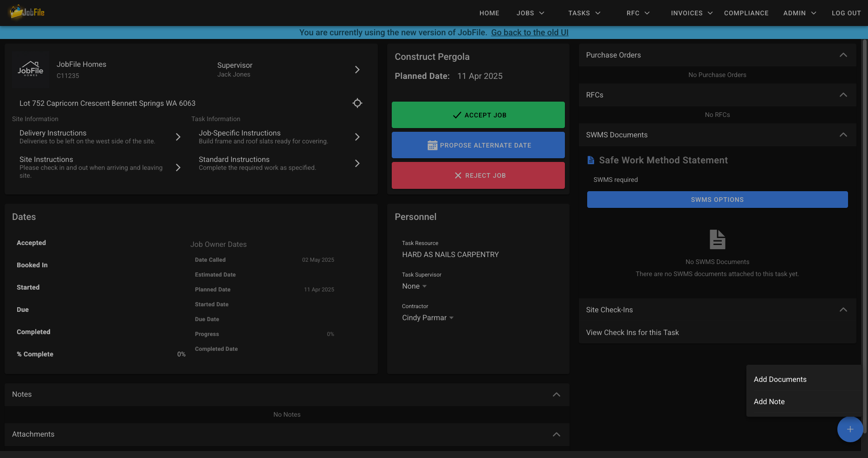This screenshot has height=458, width=868.
Task: Collapse the Site Check-Ins panel
Action: click(x=843, y=310)
